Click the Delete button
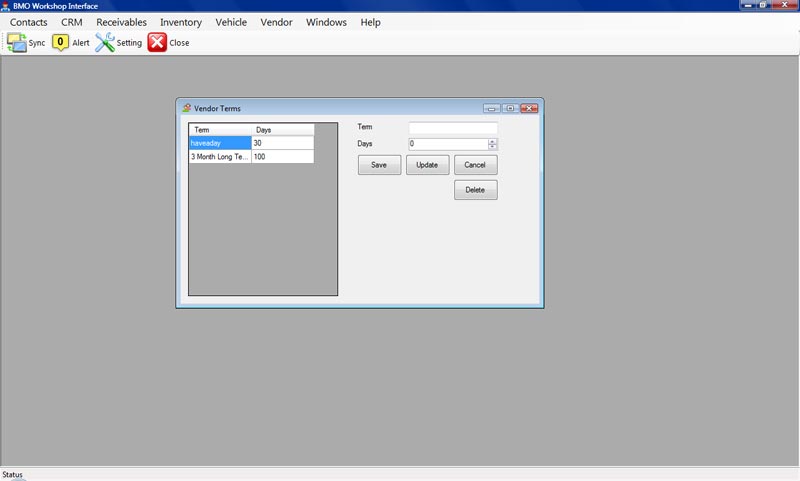 476,190
